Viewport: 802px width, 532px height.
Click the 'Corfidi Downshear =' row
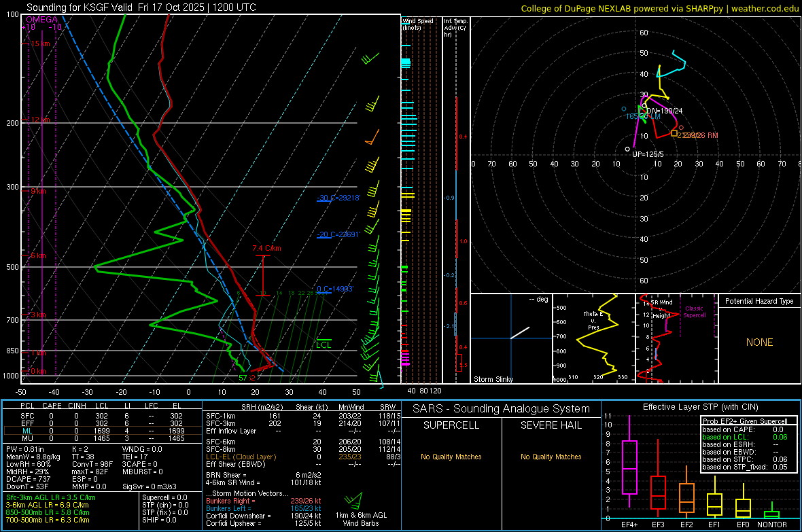264,516
